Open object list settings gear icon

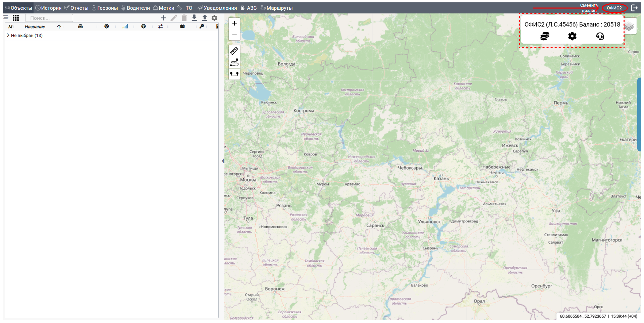tap(215, 18)
